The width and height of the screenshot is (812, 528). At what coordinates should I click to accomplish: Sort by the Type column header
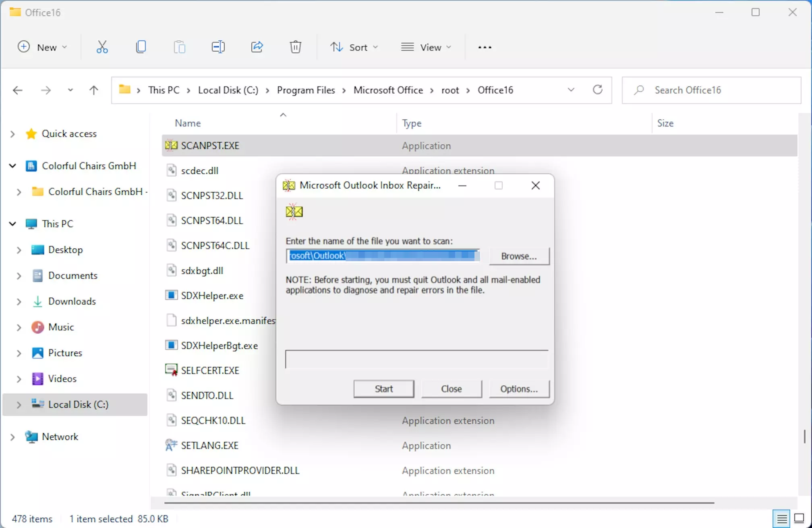[412, 123]
